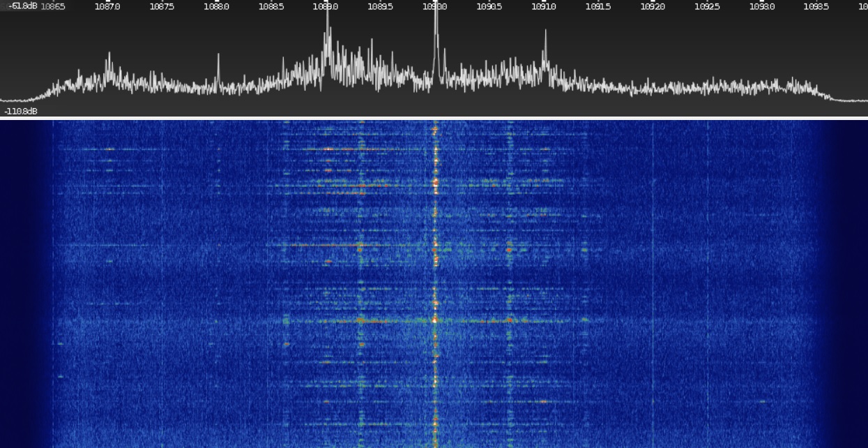Tune to the spectrum peak at 10910
The image size is (868, 448).
(545, 49)
